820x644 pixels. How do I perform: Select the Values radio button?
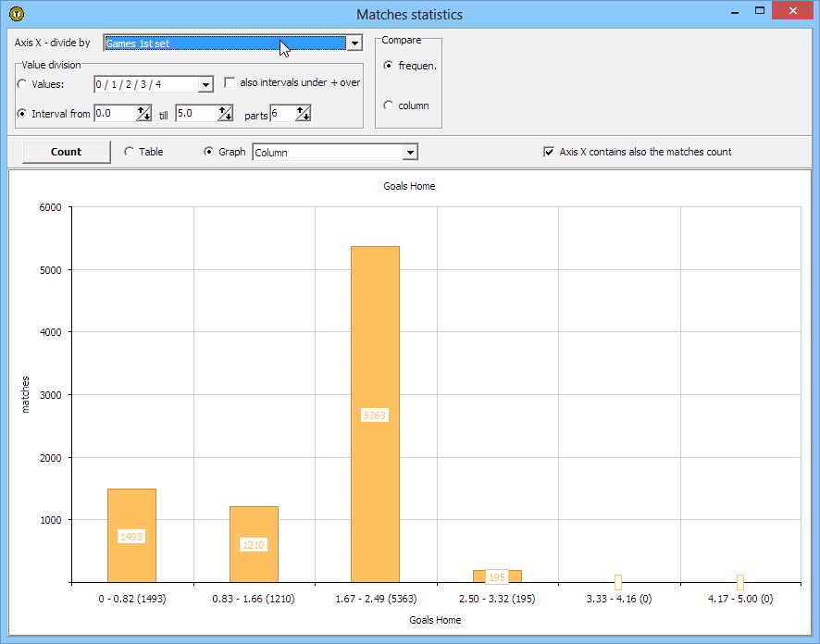click(x=23, y=84)
